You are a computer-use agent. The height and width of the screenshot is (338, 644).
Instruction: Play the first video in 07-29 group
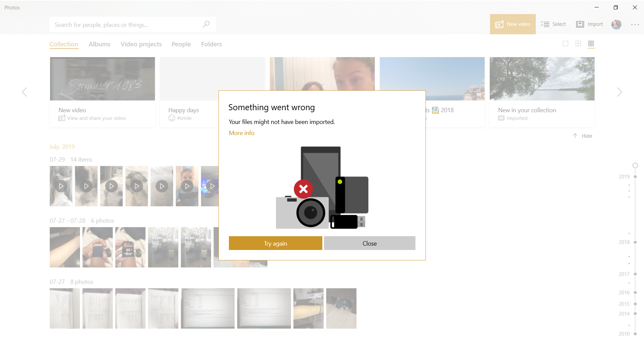tap(61, 186)
